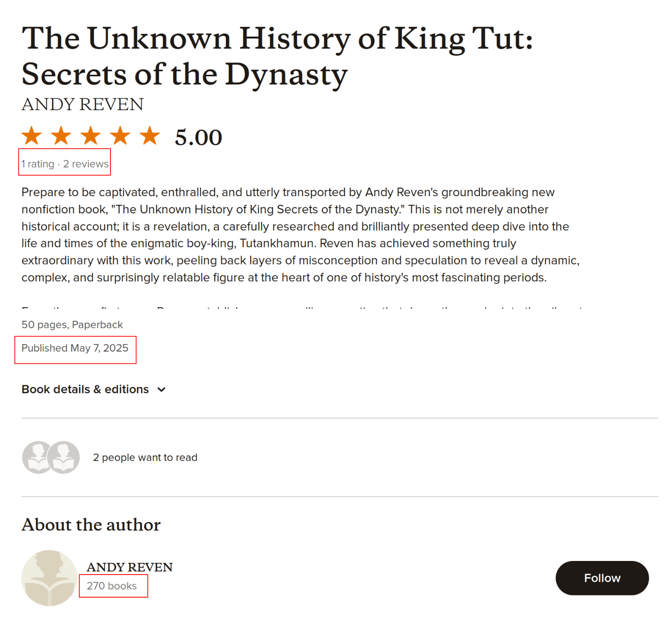Open the author's '270 books' list
This screenshot has width=672, height=633.
[112, 586]
